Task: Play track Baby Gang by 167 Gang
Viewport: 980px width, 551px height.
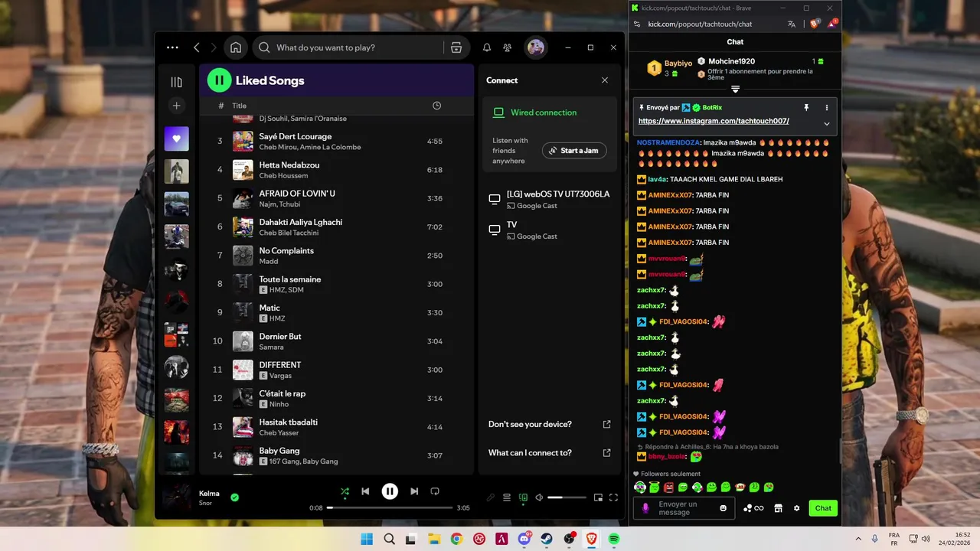Action: [x=337, y=456]
